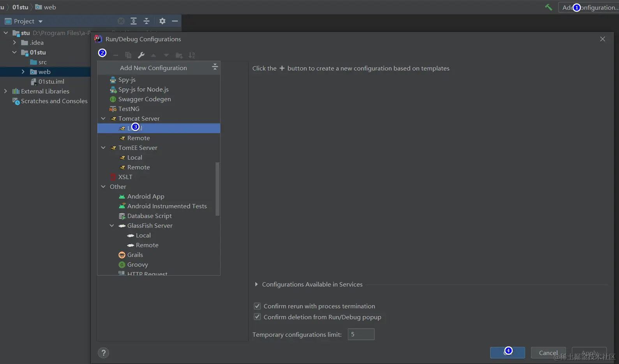This screenshot has height=364, width=619.
Task: Collapse the Tomcat Server group
Action: (x=103, y=118)
